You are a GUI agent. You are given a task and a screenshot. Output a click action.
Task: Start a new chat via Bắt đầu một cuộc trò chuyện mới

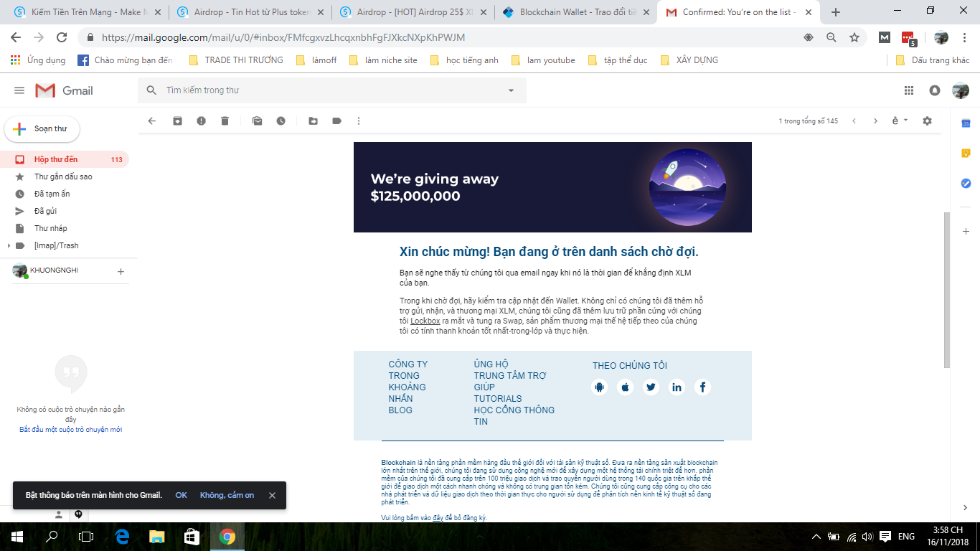[70, 430]
